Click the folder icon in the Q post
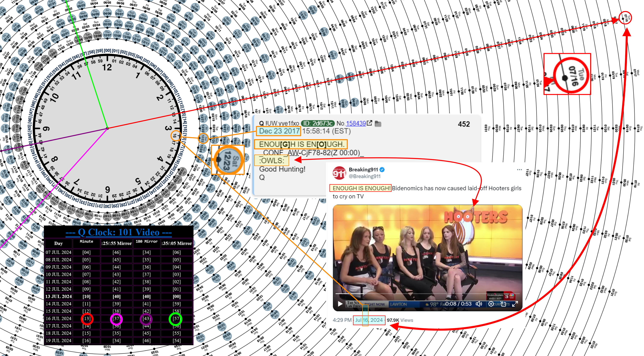The image size is (644, 356). click(x=378, y=124)
